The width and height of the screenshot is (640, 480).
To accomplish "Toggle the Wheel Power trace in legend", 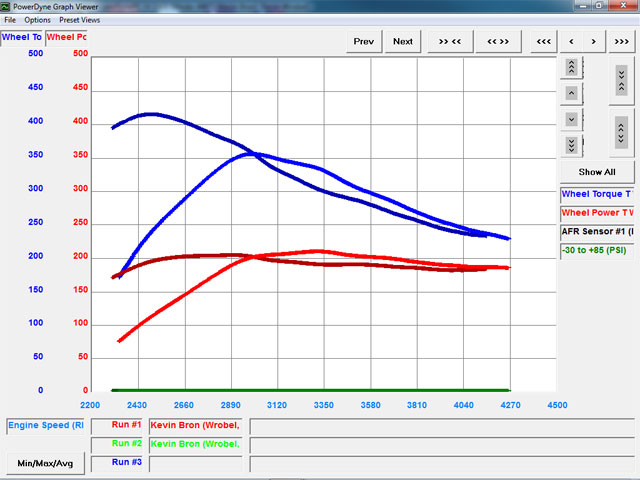I will point(596,213).
